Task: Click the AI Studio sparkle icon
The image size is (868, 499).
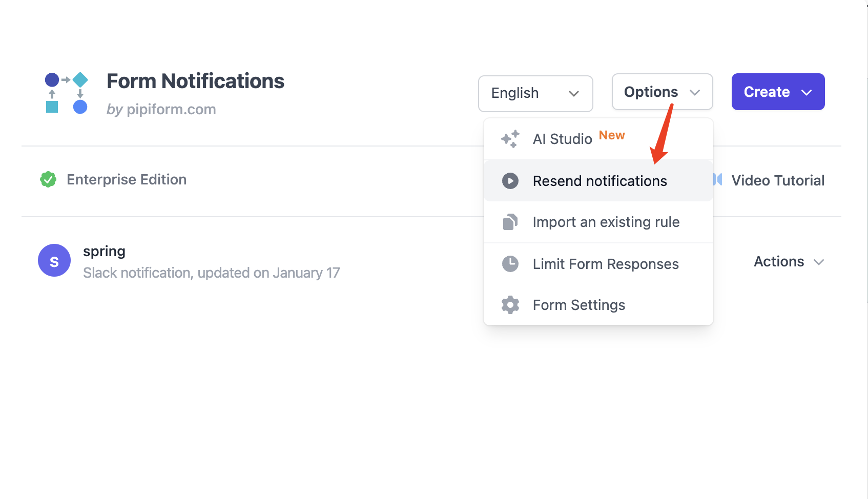Action: point(510,139)
